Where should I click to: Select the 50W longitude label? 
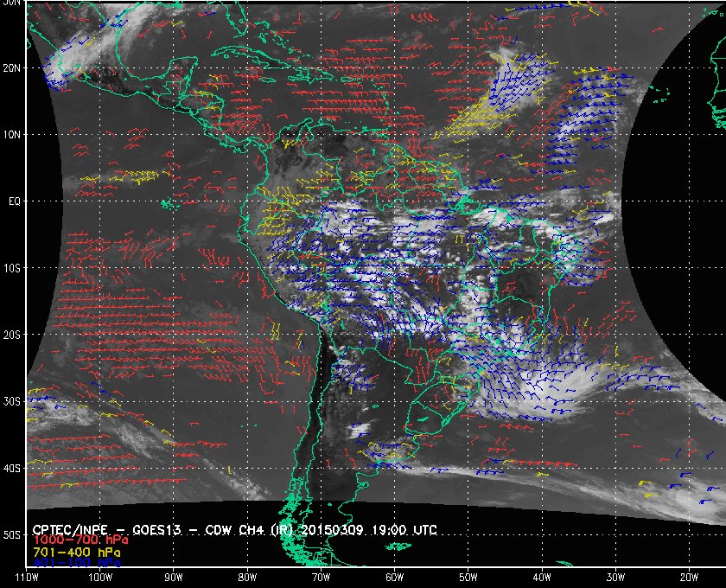(468, 578)
